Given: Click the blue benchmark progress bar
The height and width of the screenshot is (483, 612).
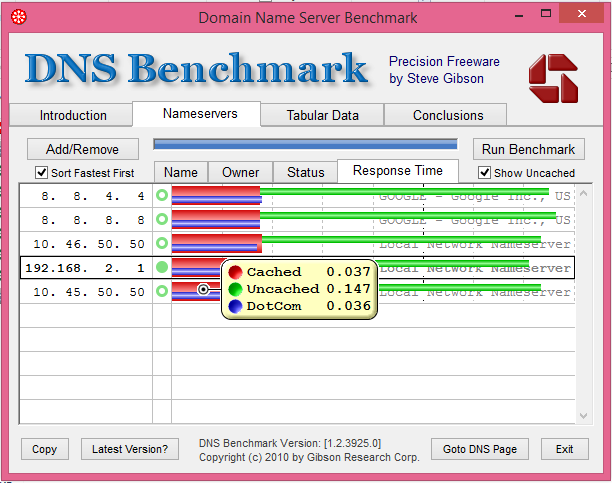Looking at the screenshot, I should coord(305,144).
